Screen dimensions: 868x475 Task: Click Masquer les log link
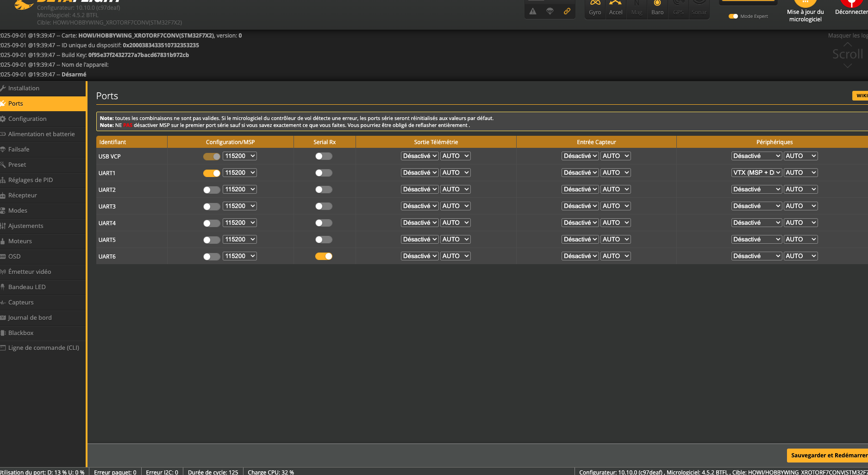847,36
